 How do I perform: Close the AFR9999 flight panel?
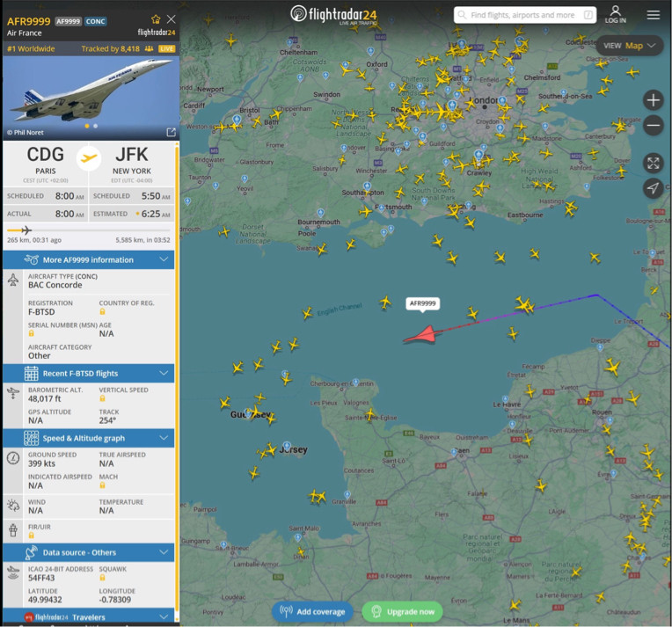pos(171,19)
